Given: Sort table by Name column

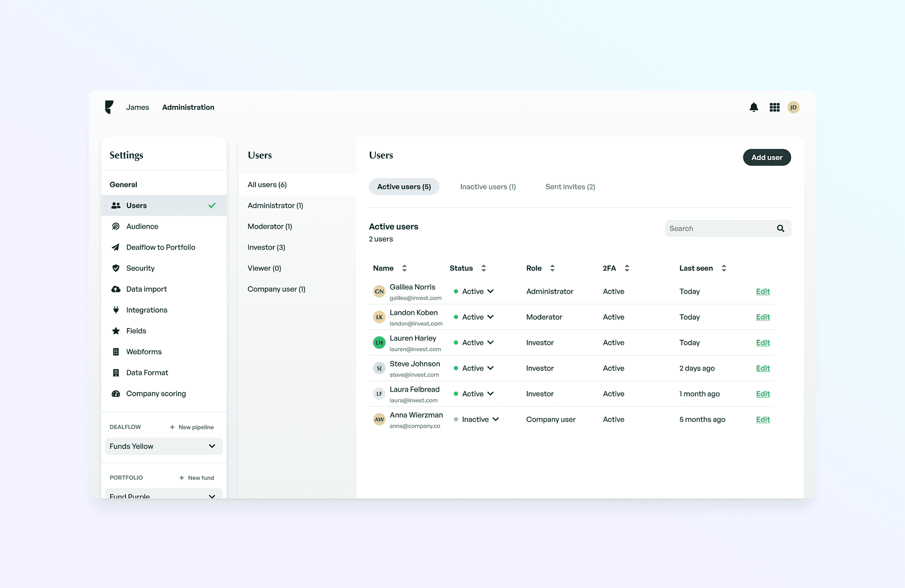Looking at the screenshot, I should click(404, 268).
